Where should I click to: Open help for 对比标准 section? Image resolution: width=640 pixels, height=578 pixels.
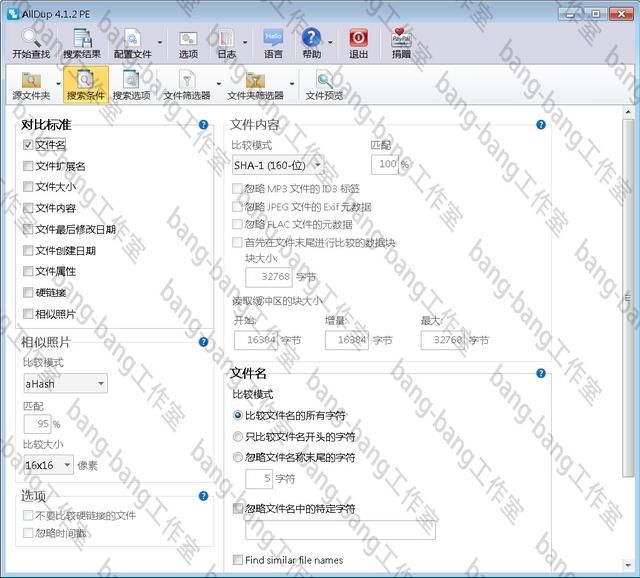[x=203, y=124]
